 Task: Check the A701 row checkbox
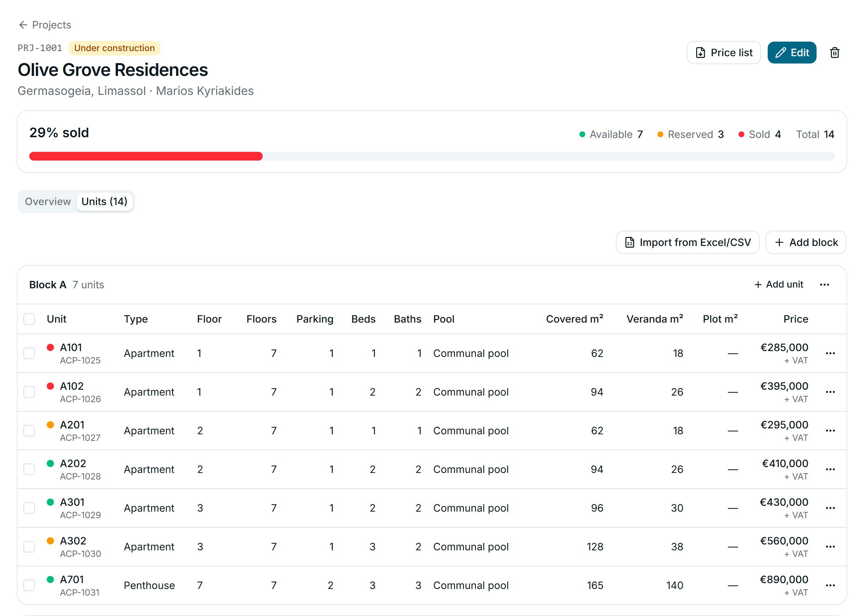[29, 586]
